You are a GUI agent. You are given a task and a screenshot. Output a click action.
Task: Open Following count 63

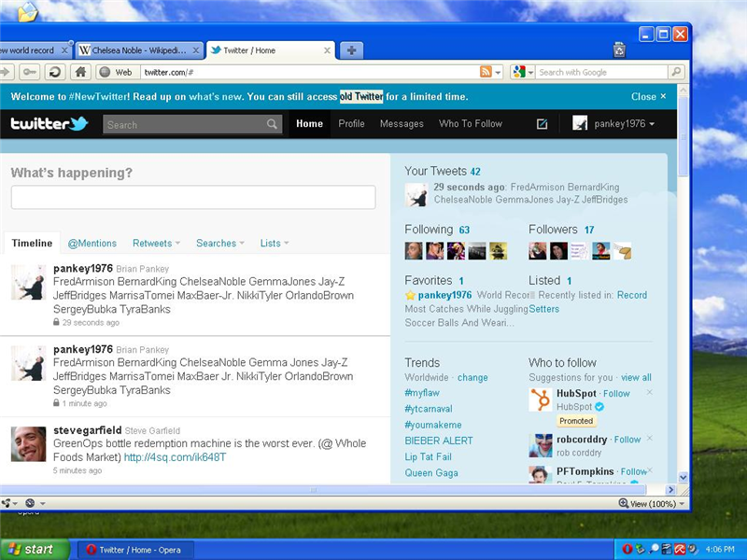coord(464,231)
